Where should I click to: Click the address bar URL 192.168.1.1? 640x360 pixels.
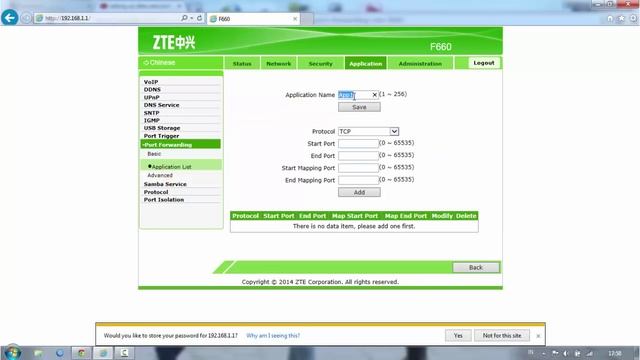74,18
